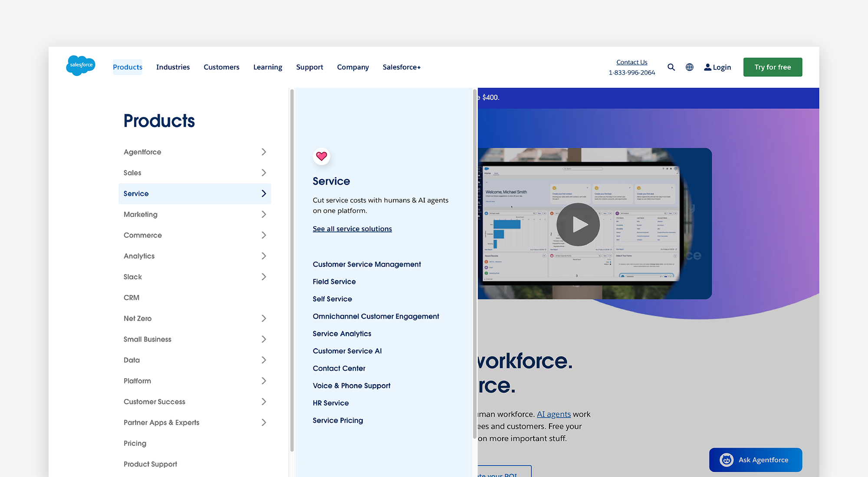Open Voice & Phone Support link
868x477 pixels.
point(352,386)
